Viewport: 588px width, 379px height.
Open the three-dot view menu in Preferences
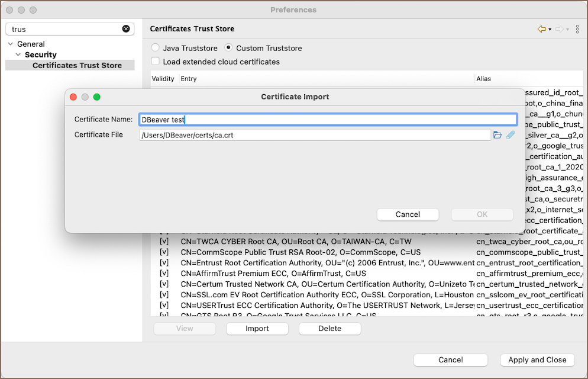point(577,29)
